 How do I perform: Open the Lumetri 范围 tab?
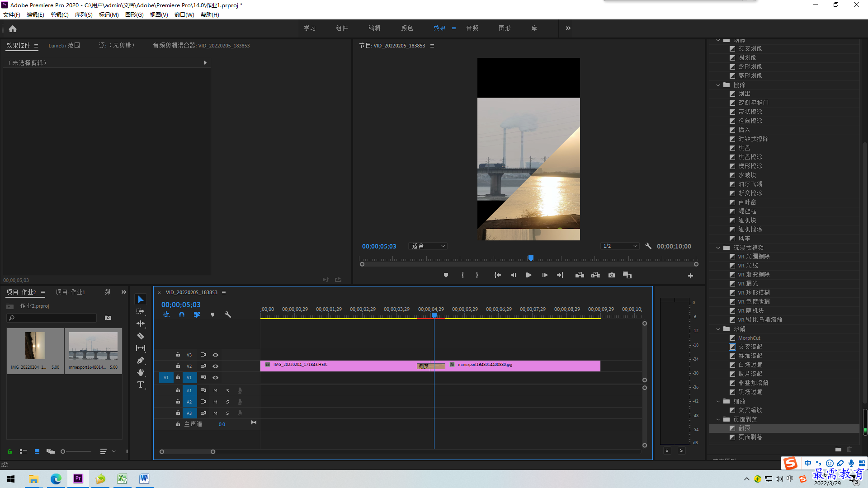(64, 46)
